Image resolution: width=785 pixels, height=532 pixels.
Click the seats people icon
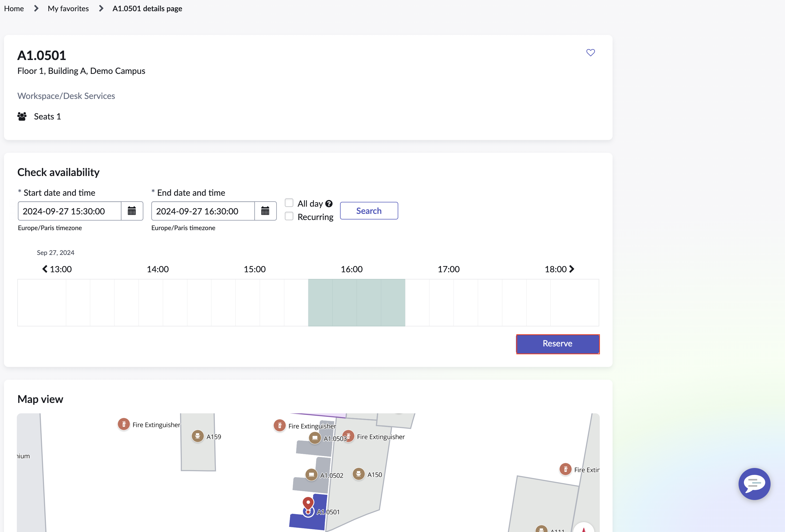coord(22,117)
